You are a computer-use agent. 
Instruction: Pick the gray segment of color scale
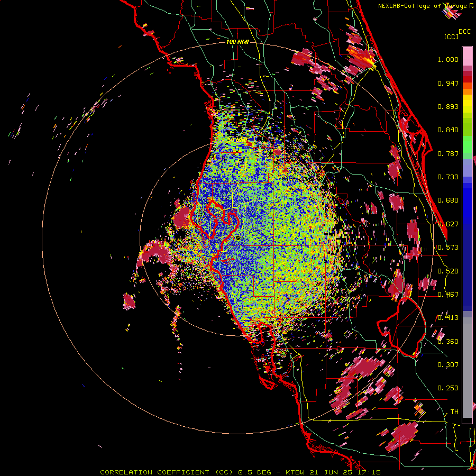[467, 368]
